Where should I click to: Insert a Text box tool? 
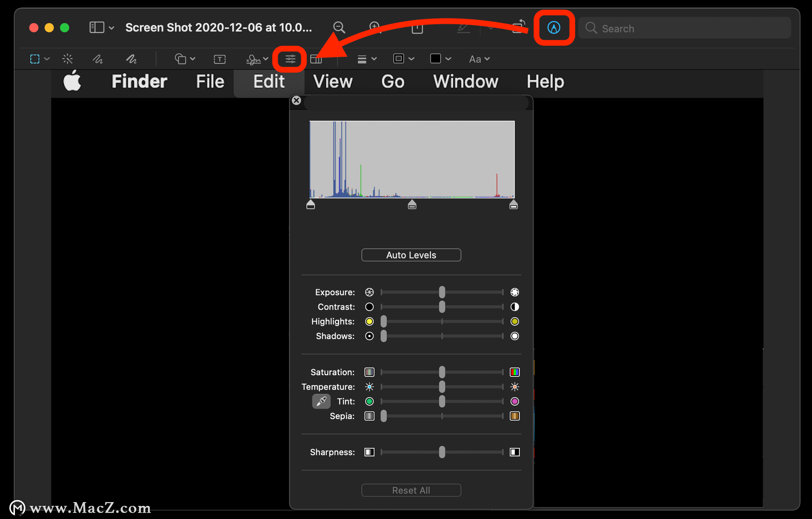point(219,59)
